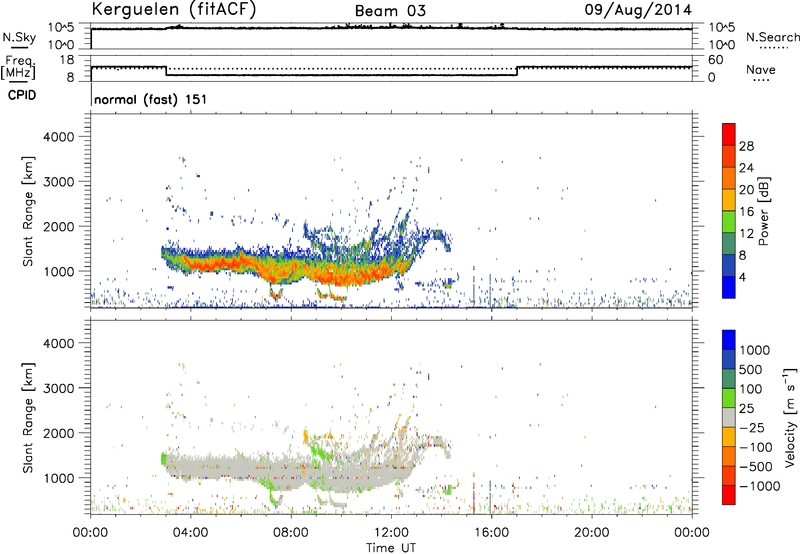Click the '-100' velocity colorbar tick

click(x=756, y=447)
